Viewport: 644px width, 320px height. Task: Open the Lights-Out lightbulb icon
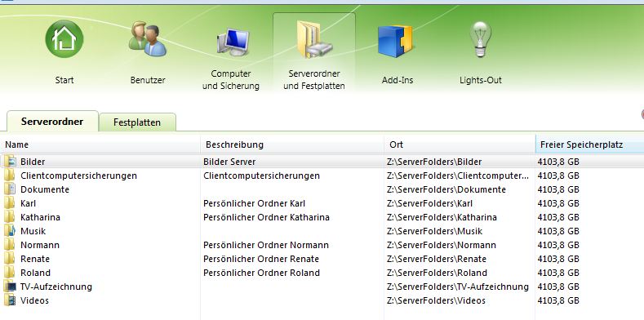(481, 39)
